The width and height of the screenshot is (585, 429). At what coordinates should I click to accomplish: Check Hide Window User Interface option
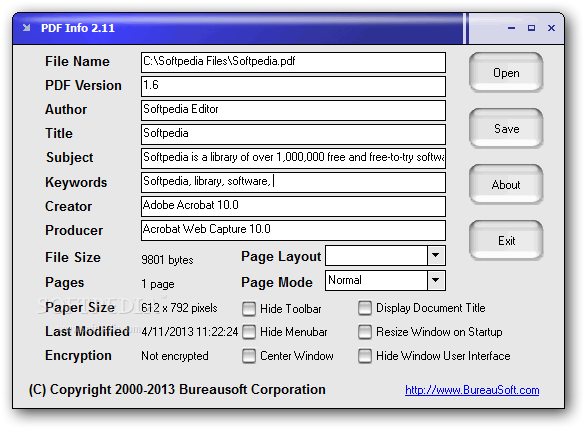(x=365, y=356)
